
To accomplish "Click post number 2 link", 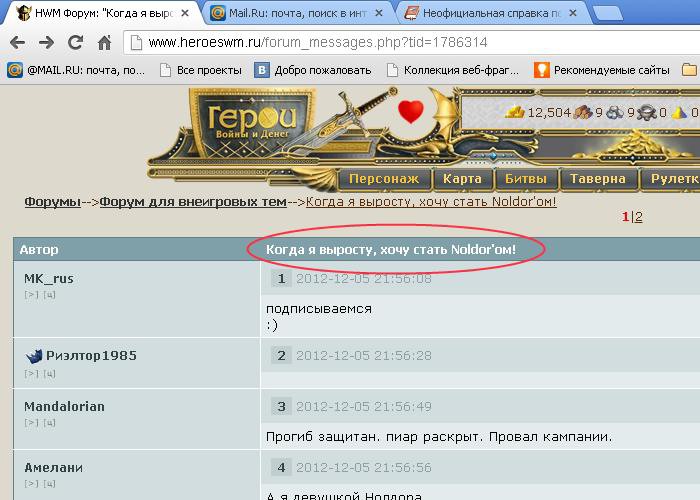I will pyautogui.click(x=281, y=356).
